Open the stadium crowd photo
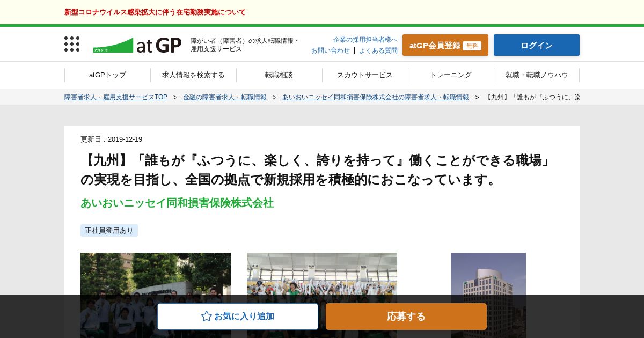The height and width of the screenshot is (338, 644). coord(322,295)
